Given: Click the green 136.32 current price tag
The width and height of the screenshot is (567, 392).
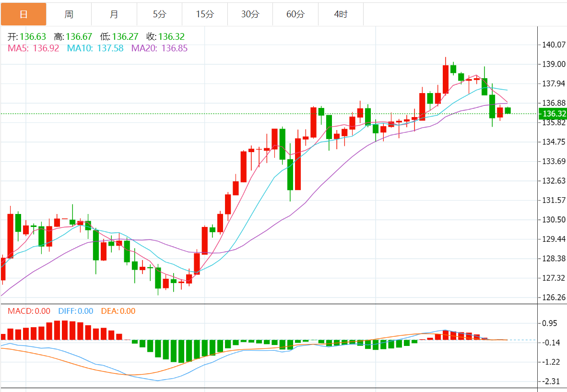Looking at the screenshot, I should click(553, 114).
